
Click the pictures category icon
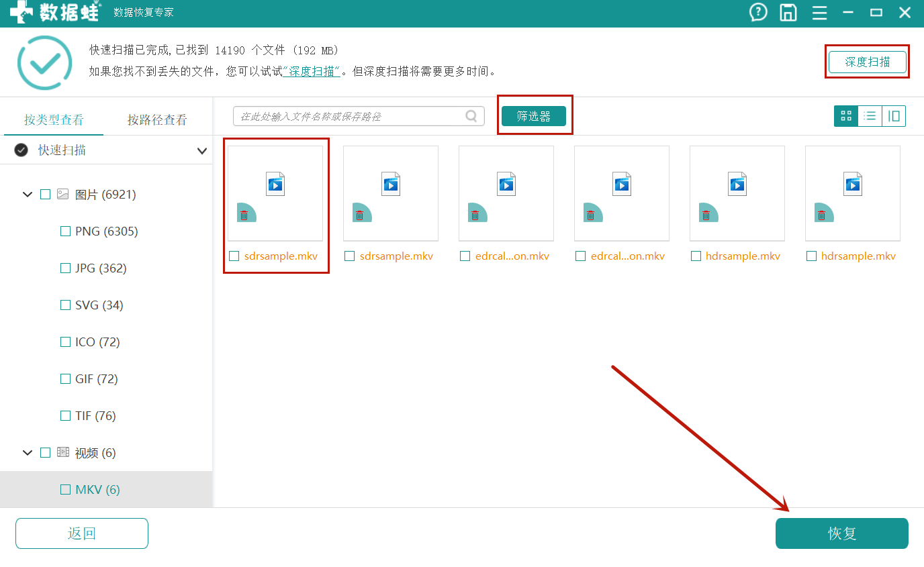63,195
